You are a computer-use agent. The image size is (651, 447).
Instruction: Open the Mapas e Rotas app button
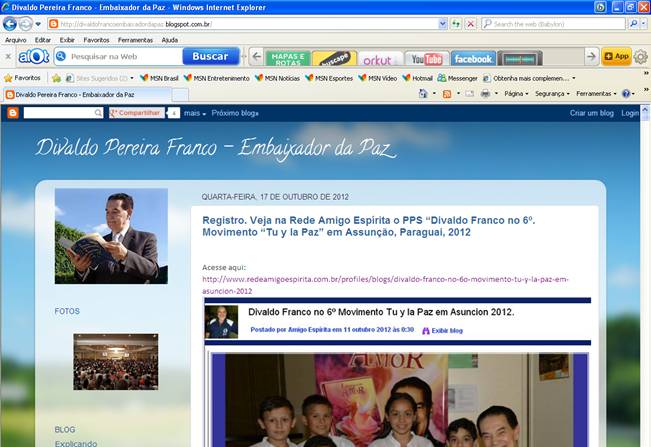[x=288, y=59]
